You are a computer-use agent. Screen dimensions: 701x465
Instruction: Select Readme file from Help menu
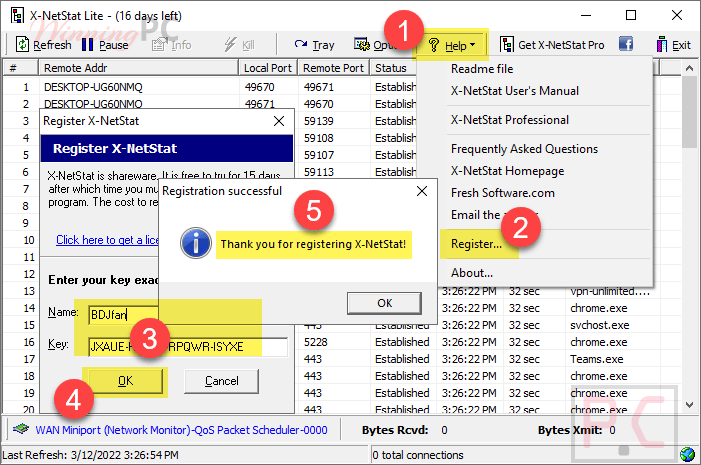[x=481, y=69]
